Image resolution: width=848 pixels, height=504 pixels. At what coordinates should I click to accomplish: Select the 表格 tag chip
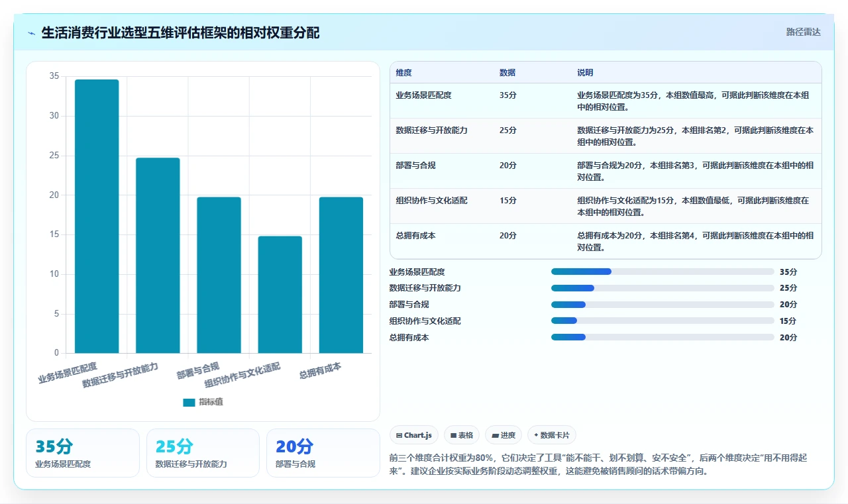click(x=462, y=435)
